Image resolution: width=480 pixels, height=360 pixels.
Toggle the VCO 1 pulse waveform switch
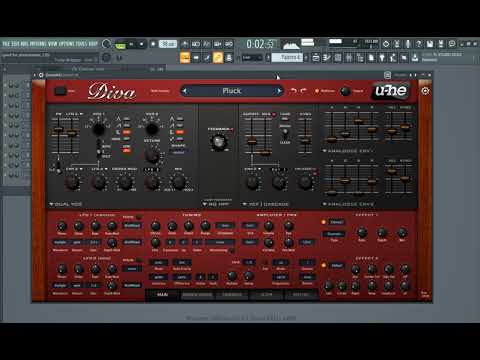coord(127,132)
